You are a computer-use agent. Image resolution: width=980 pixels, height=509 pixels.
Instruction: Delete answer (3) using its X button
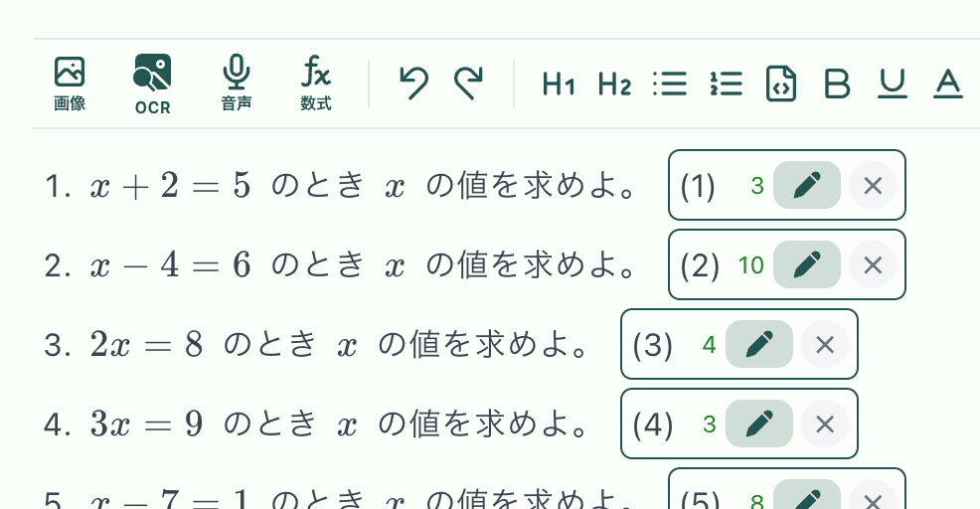tap(824, 344)
